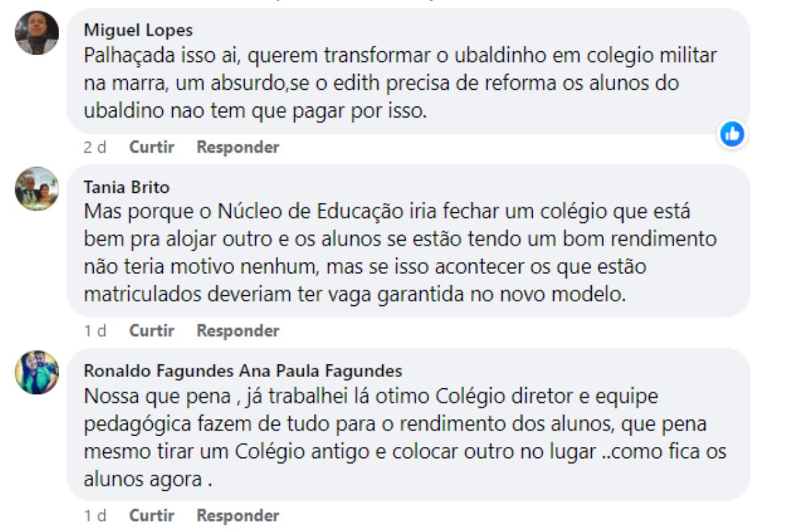798x532 pixels.
Task: Click the "2 d" timestamp
Action: 94,147
